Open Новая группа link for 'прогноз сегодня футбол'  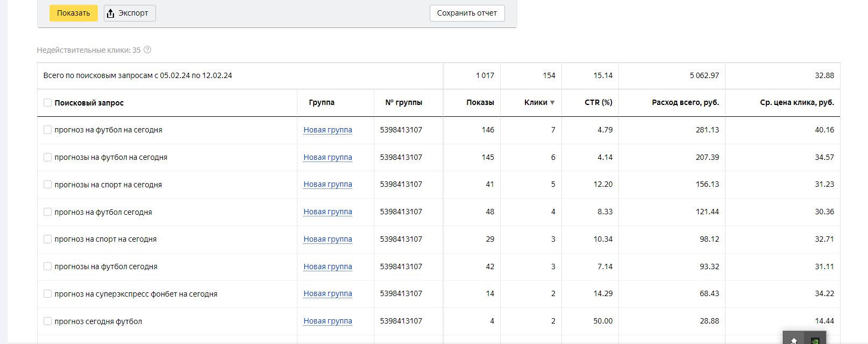tap(328, 321)
